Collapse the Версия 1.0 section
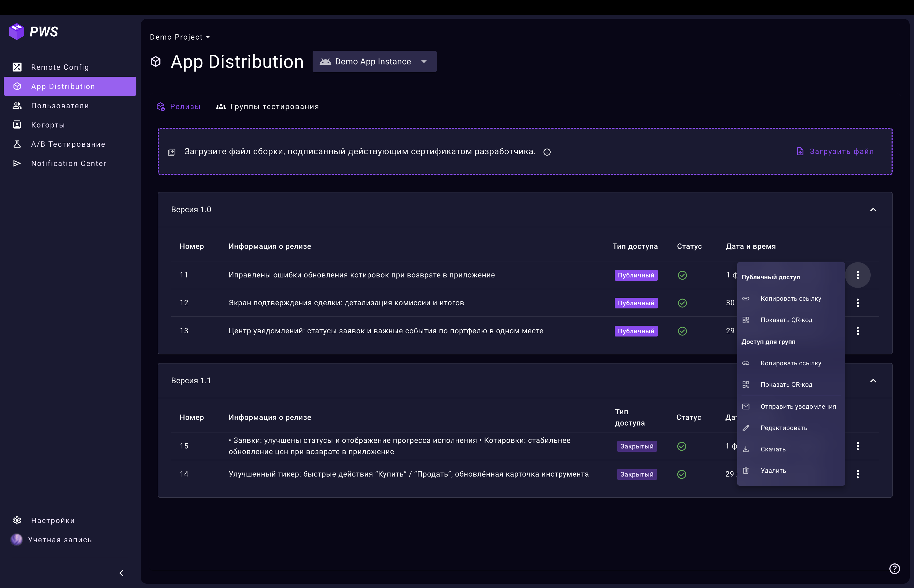Viewport: 914px width, 588px height. [x=873, y=210]
